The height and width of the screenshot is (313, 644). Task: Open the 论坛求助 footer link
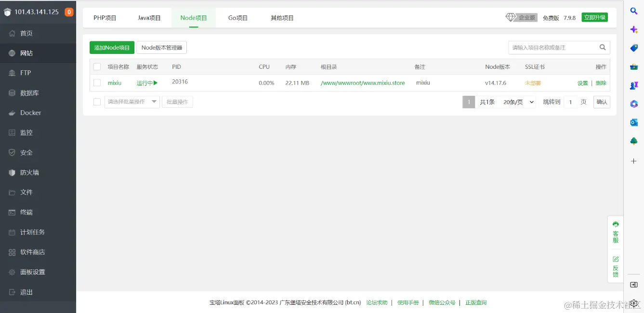pos(377,302)
